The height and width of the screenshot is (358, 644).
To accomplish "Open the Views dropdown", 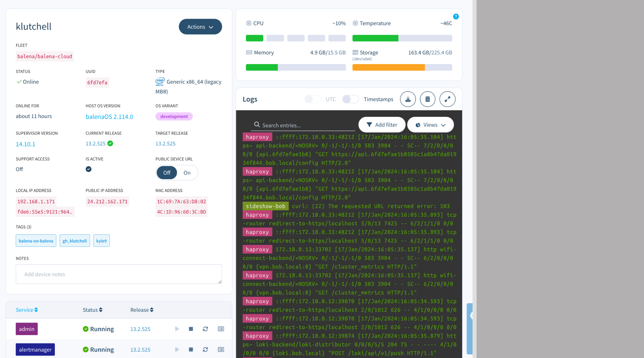I will 430,125.
